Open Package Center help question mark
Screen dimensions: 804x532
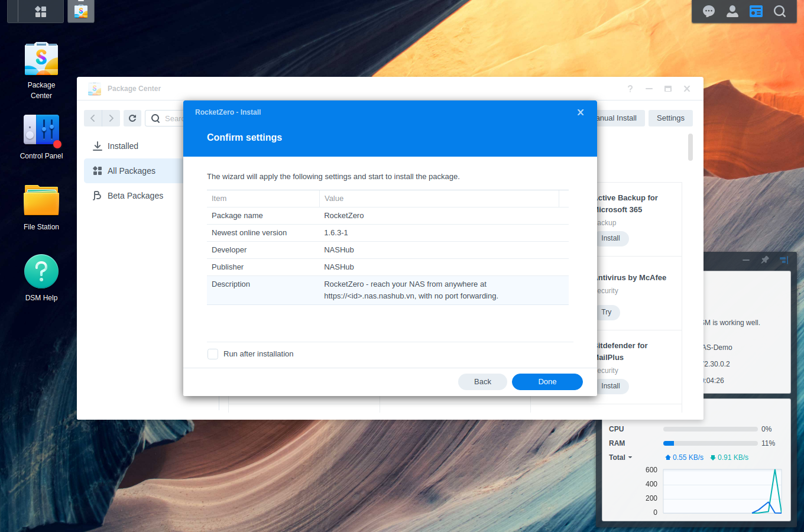pyautogui.click(x=630, y=89)
